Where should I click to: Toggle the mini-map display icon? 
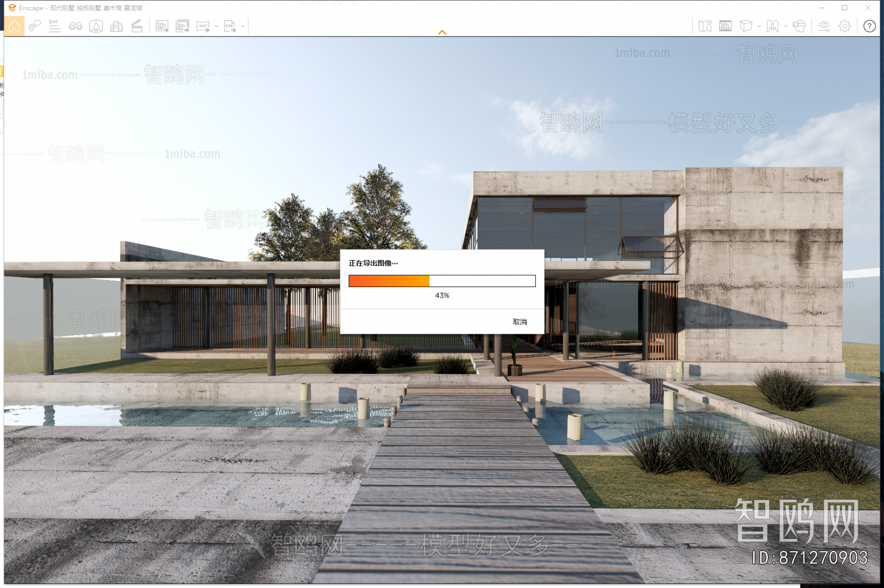pyautogui.click(x=725, y=26)
